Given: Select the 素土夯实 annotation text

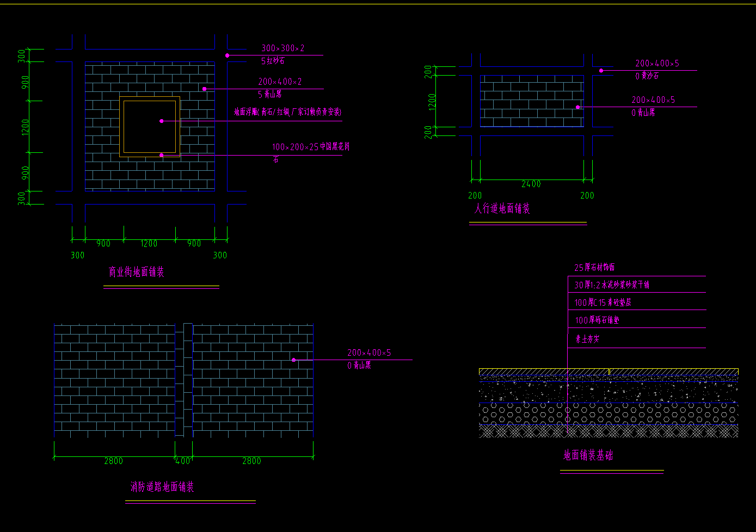Looking at the screenshot, I should 587,339.
